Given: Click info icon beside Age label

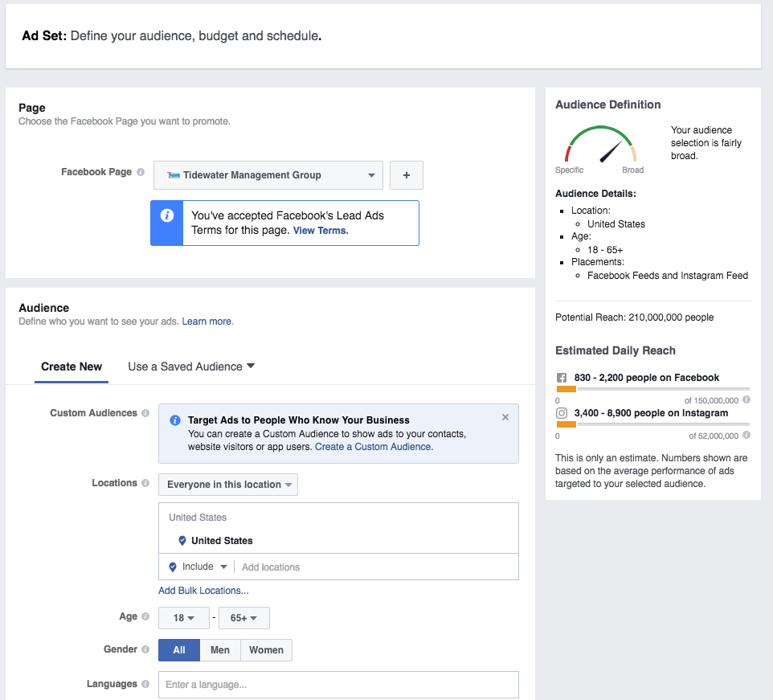Looking at the screenshot, I should coord(145,616).
